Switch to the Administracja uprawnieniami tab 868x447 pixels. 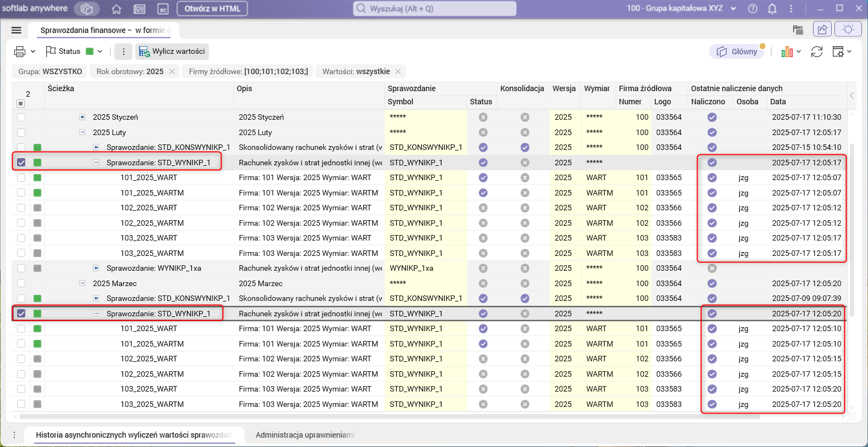(305, 435)
